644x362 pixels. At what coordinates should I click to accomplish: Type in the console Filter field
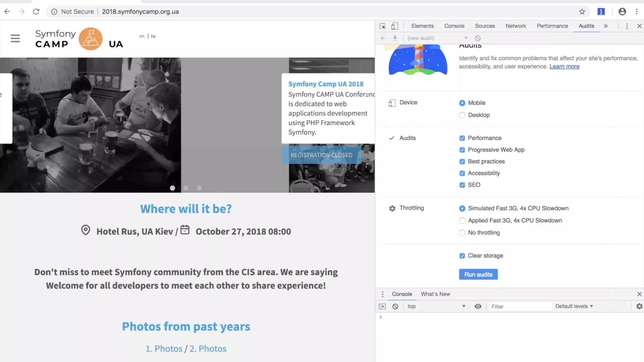[x=519, y=306]
